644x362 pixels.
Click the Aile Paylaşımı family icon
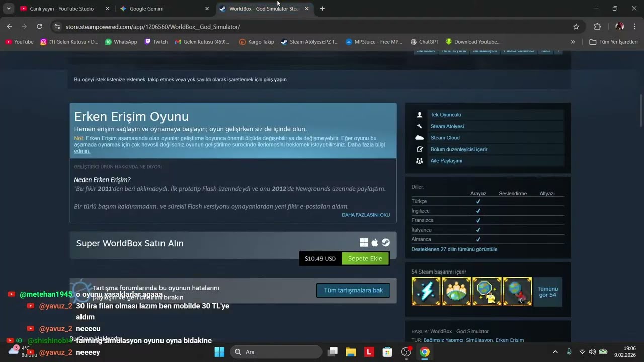(x=419, y=161)
